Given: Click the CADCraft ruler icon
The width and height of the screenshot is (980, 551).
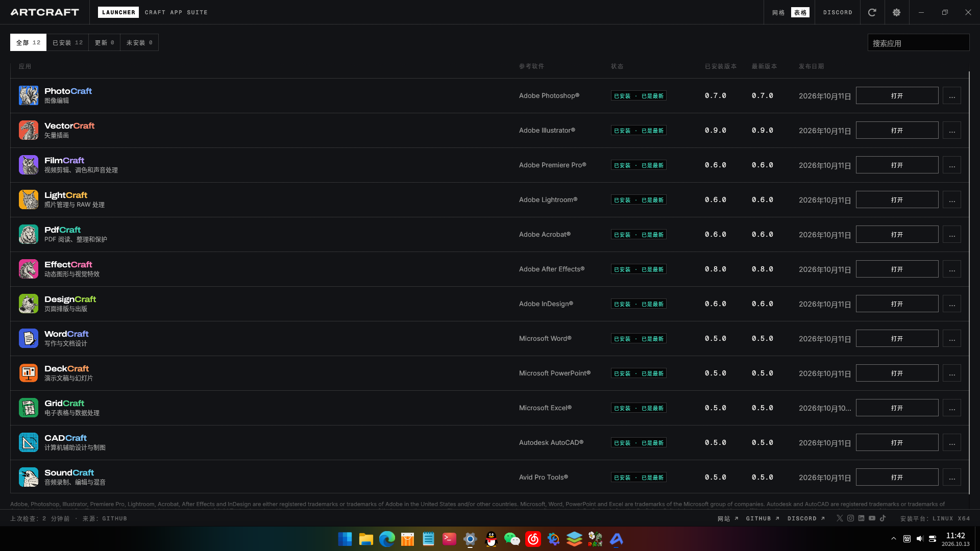Looking at the screenshot, I should 29,442.
